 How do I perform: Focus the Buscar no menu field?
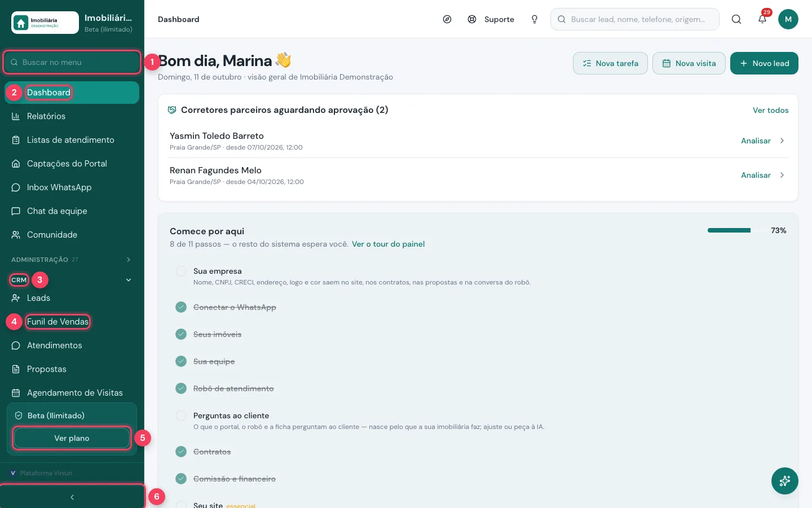(72, 62)
